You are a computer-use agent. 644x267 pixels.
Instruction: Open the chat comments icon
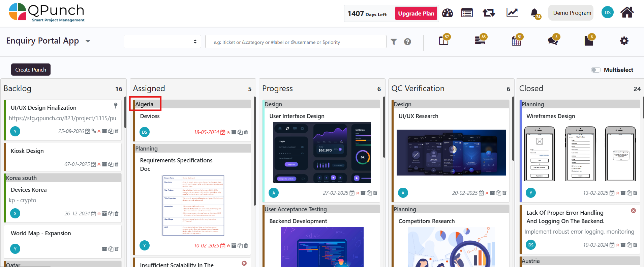point(552,41)
